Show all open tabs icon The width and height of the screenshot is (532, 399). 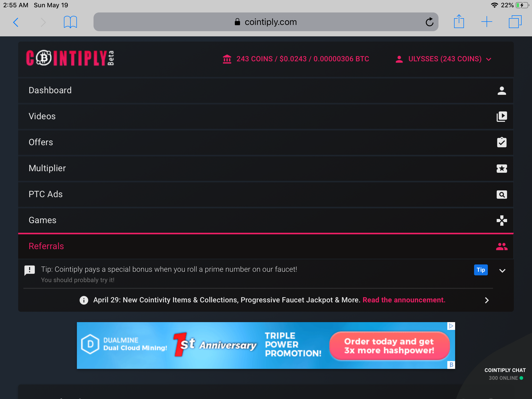515,22
